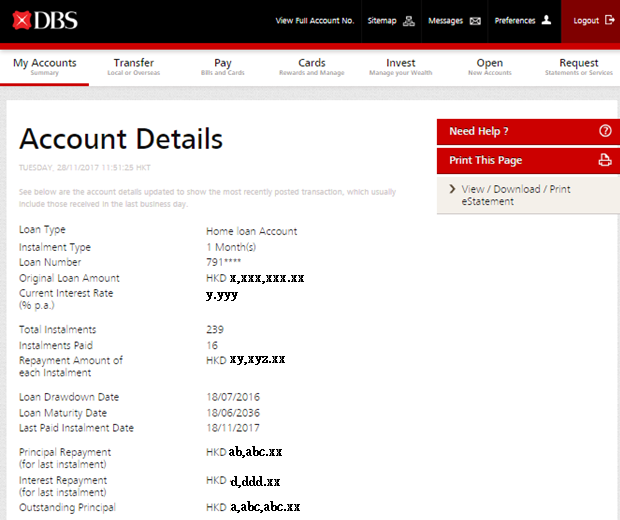620x520 pixels.
Task: Click the Logout text button
Action: click(x=586, y=20)
